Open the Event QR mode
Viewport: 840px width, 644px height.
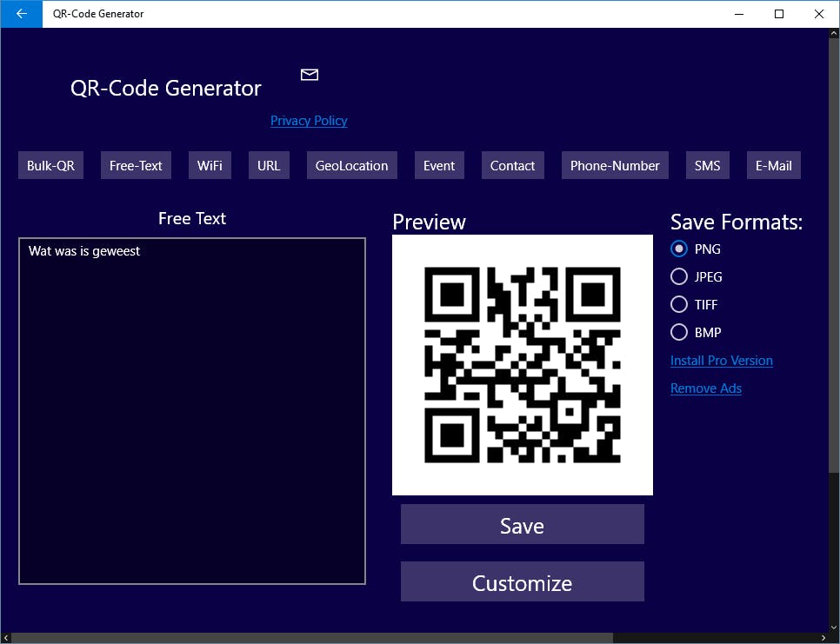439,165
